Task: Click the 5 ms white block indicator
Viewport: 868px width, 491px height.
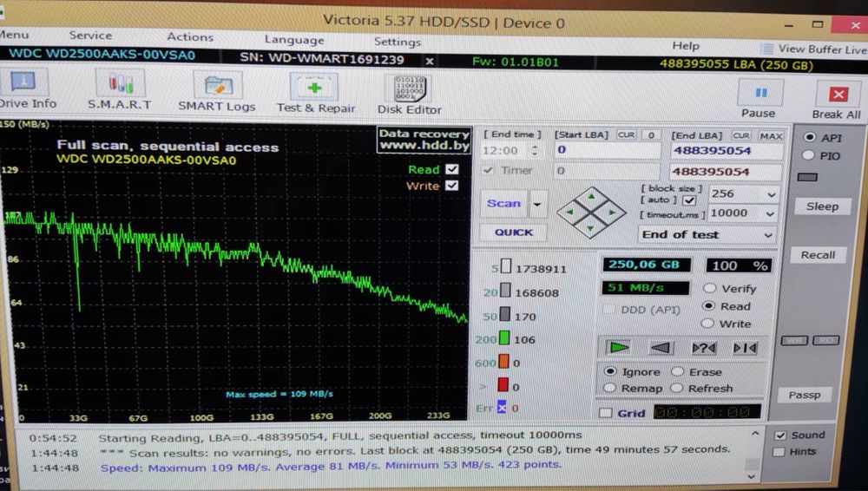Action: [x=505, y=267]
